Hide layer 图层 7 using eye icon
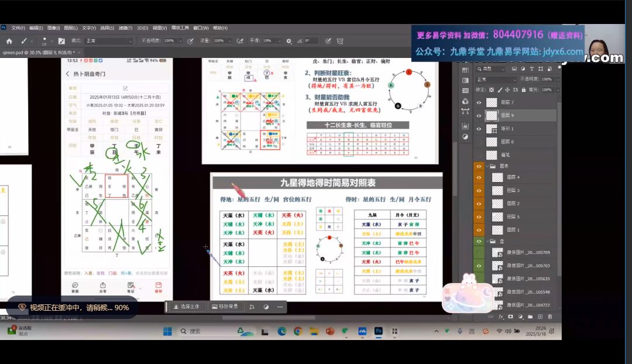This screenshot has width=632, height=364. click(479, 102)
